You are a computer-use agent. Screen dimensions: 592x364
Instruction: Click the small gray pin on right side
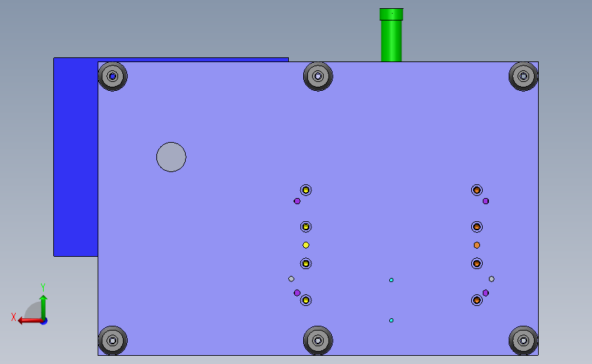tap(491, 279)
